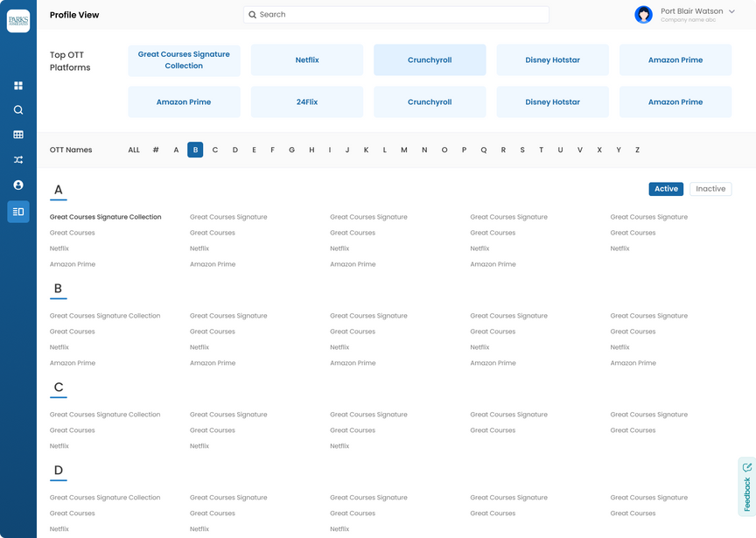Filter OTT names by letter B
This screenshot has width=756, height=538.
point(195,150)
